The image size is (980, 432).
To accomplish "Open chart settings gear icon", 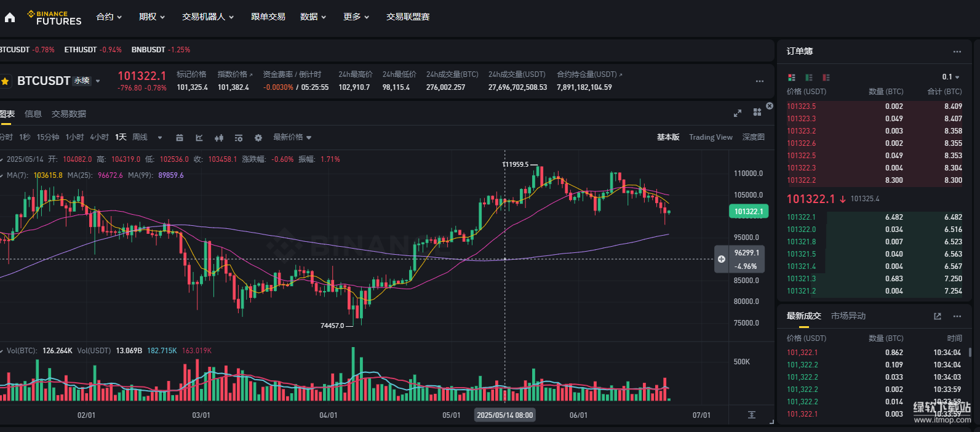I will (258, 138).
